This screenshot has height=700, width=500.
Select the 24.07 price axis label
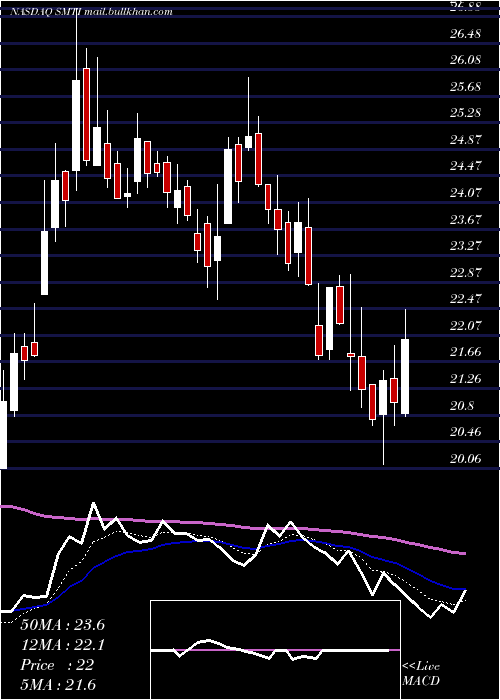465,192
